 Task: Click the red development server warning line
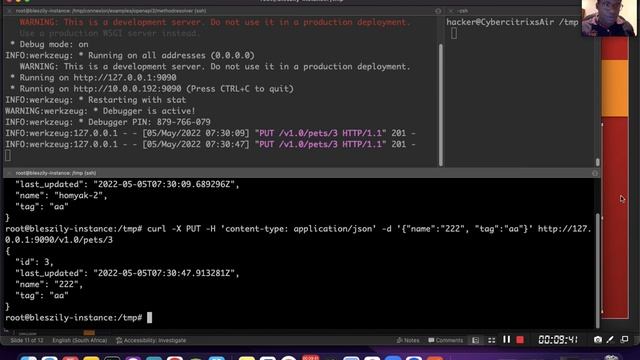[x=215, y=22]
